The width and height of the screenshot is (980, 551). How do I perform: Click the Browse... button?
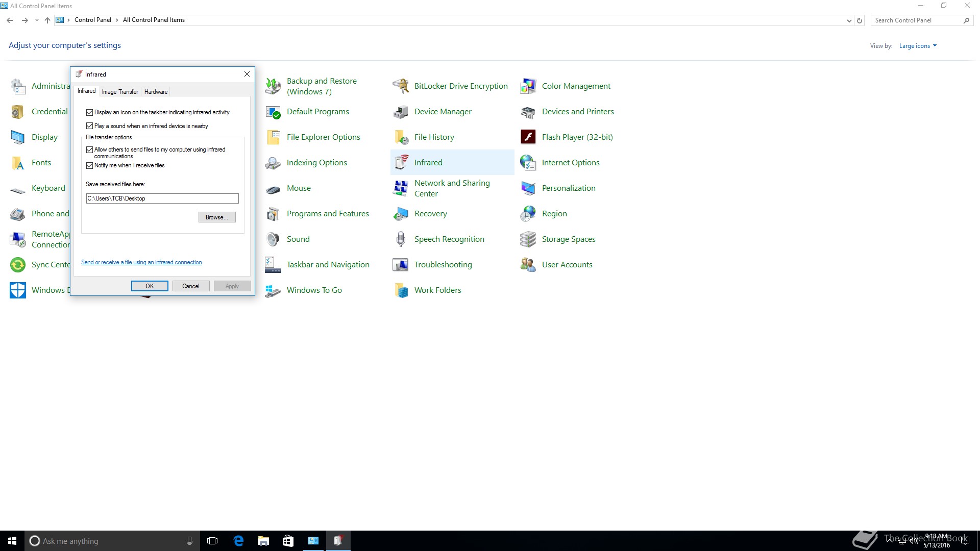[x=217, y=217]
